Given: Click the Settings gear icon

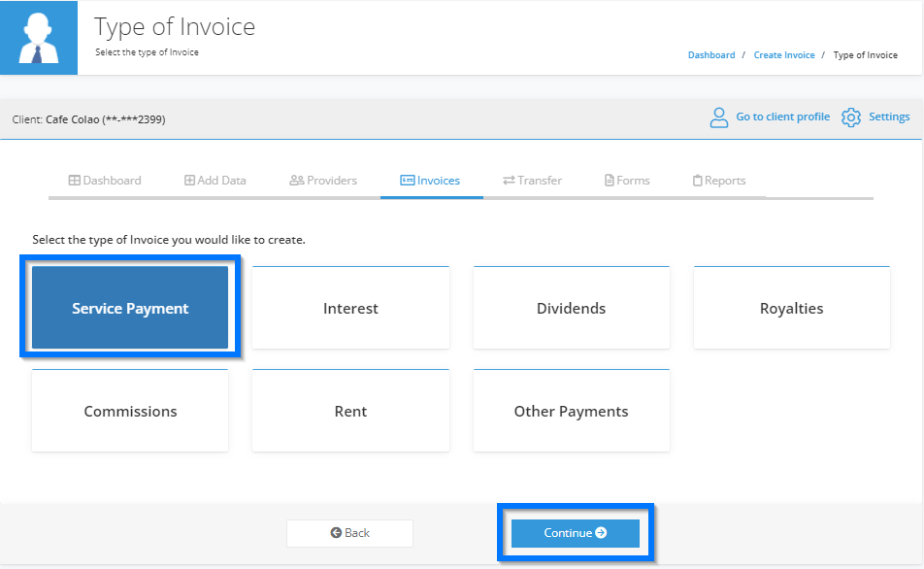Looking at the screenshot, I should (x=850, y=117).
